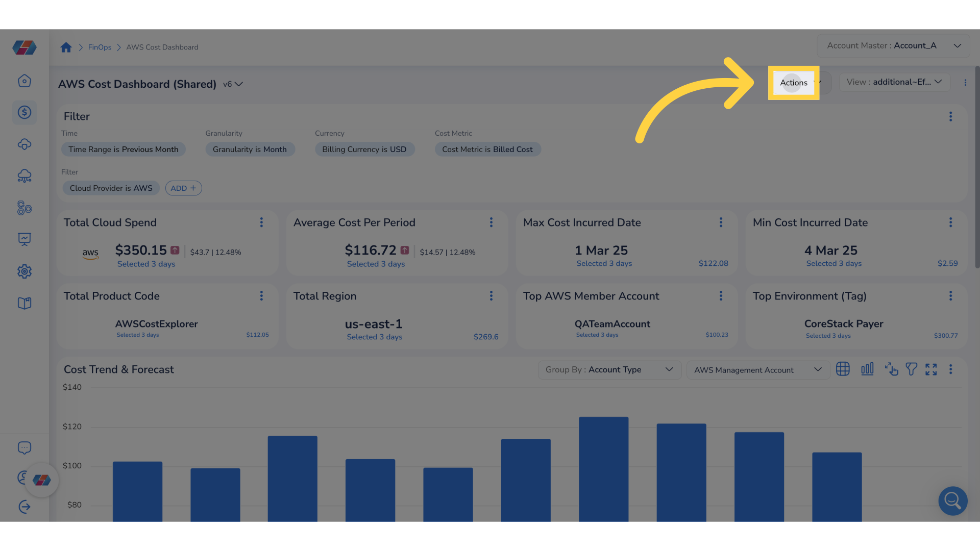Open the View additional-Ef... dropdown
Viewport: 980px width, 551px height.
click(894, 82)
